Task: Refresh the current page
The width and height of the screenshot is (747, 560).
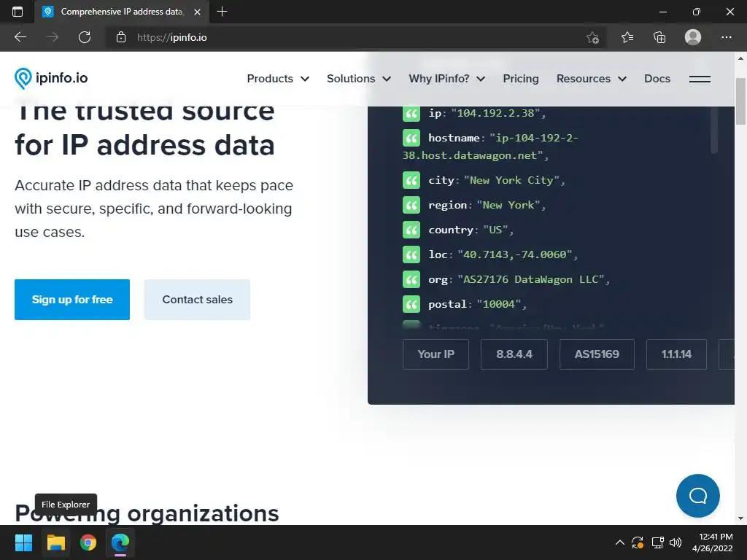Action: click(85, 37)
